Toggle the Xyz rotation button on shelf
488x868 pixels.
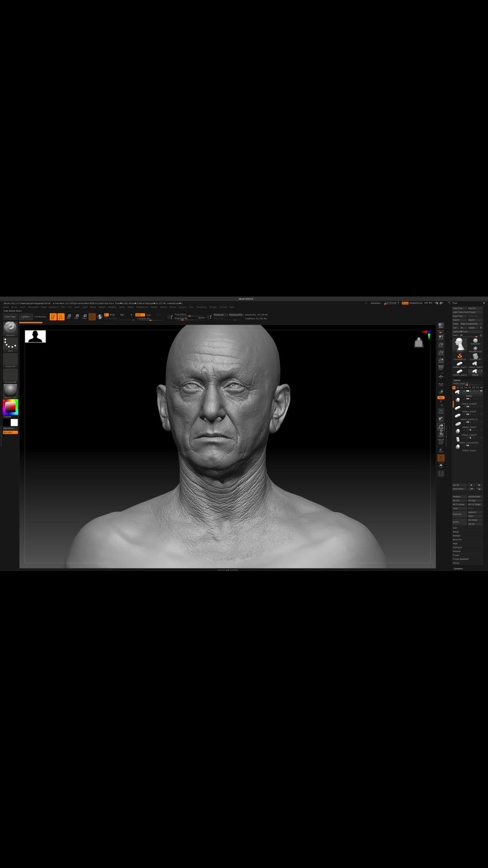441,397
